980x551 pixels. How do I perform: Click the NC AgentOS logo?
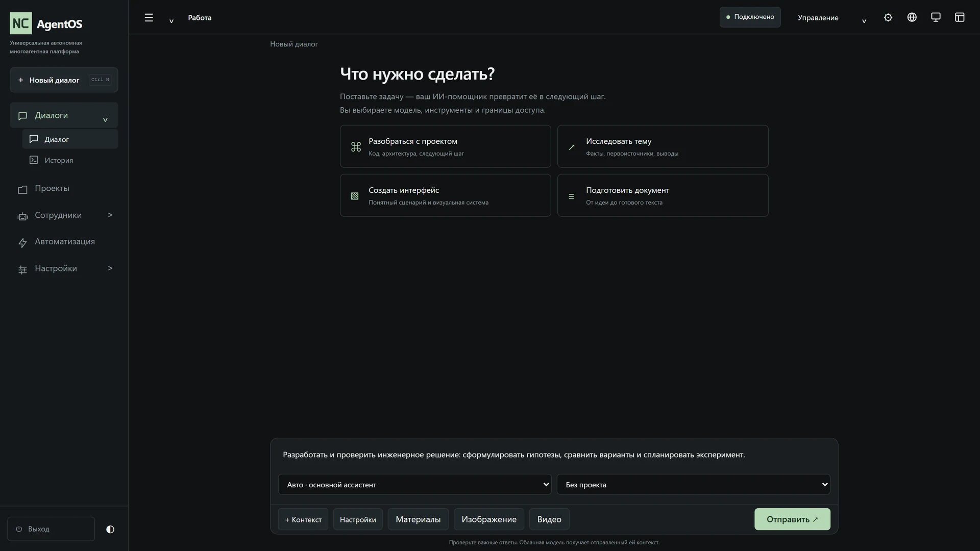click(46, 23)
